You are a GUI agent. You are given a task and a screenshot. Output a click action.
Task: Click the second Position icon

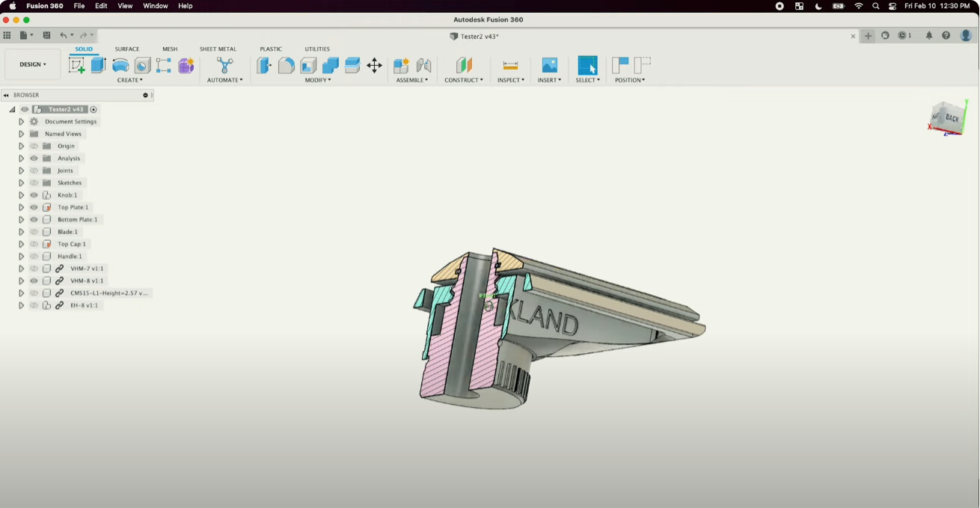pos(642,66)
